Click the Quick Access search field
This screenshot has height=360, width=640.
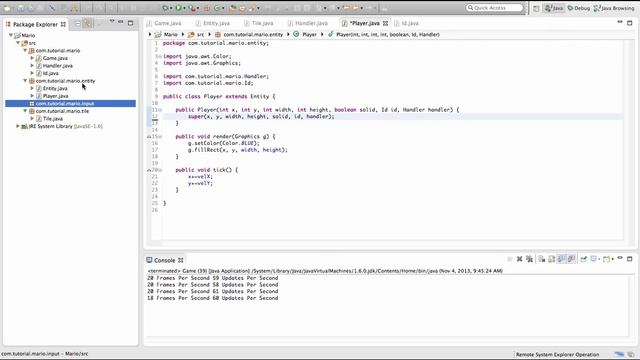494,8
